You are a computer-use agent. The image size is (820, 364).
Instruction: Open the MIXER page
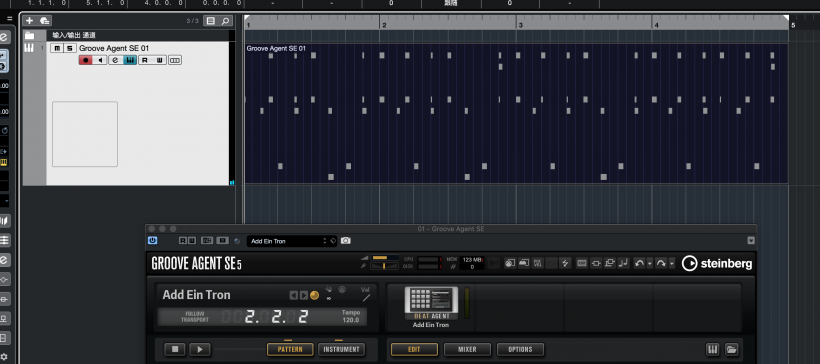[x=467, y=349]
